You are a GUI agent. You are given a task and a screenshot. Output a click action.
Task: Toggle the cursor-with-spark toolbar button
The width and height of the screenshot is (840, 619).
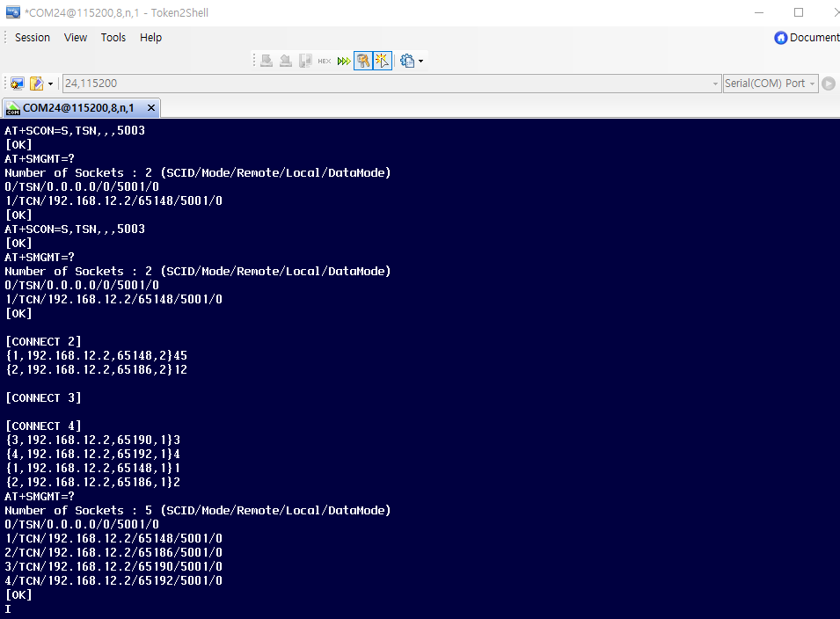(x=383, y=61)
